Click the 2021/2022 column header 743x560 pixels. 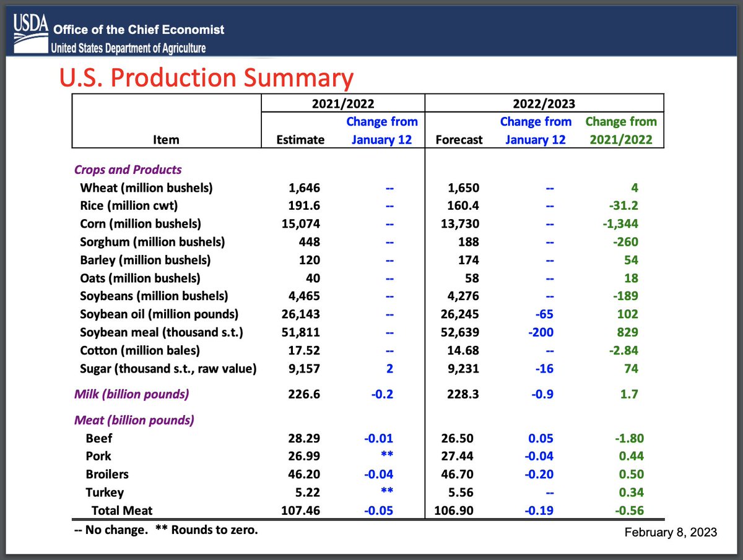pos(342,103)
